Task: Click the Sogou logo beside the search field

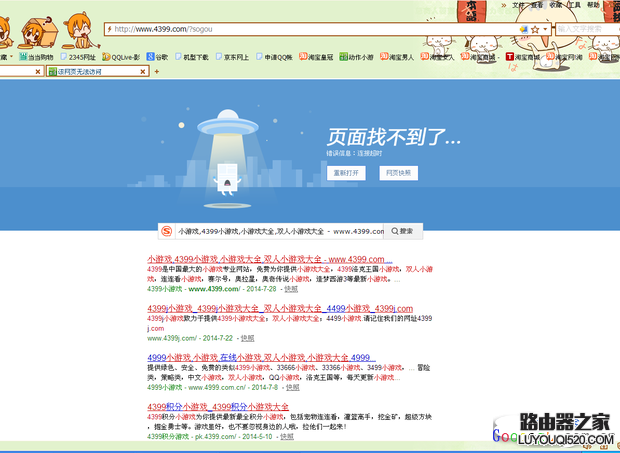Action: (x=167, y=231)
